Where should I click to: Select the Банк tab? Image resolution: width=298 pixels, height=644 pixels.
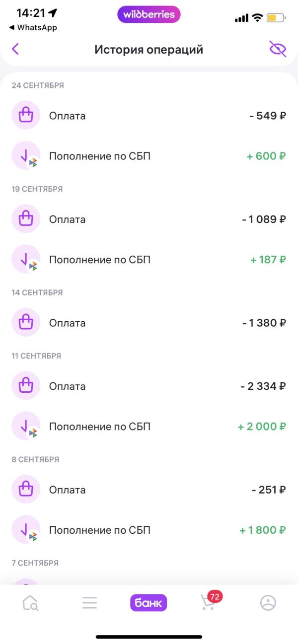pyautogui.click(x=149, y=603)
